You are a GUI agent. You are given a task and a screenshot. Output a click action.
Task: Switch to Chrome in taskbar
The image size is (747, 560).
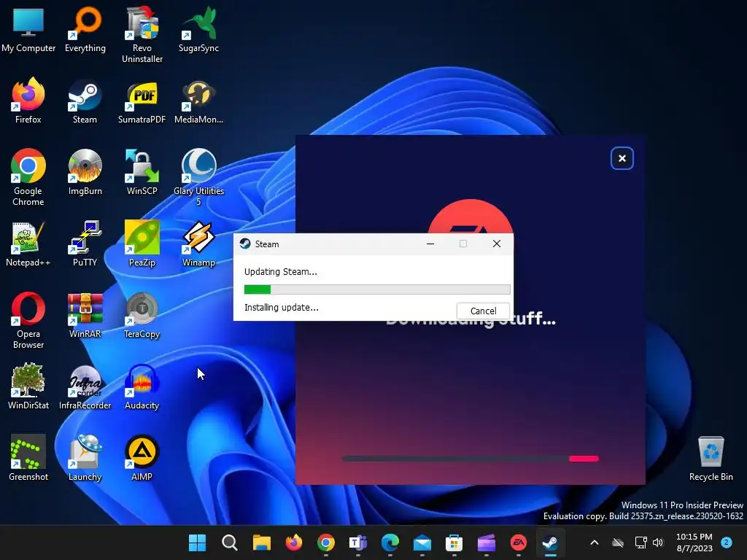point(326,542)
